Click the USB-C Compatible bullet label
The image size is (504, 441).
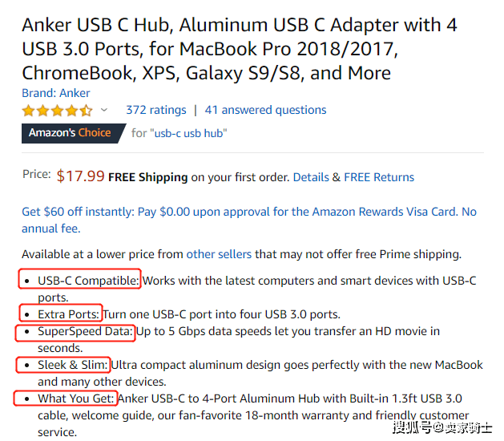tap(88, 281)
